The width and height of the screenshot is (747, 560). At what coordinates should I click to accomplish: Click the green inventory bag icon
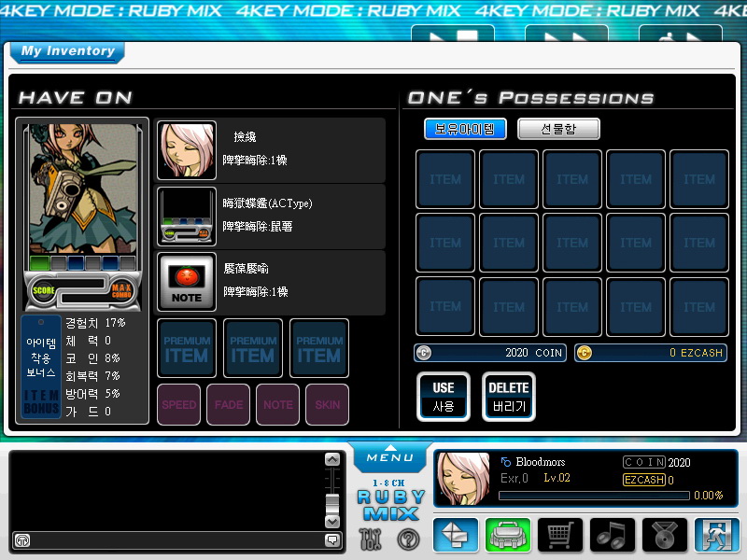pyautogui.click(x=508, y=536)
